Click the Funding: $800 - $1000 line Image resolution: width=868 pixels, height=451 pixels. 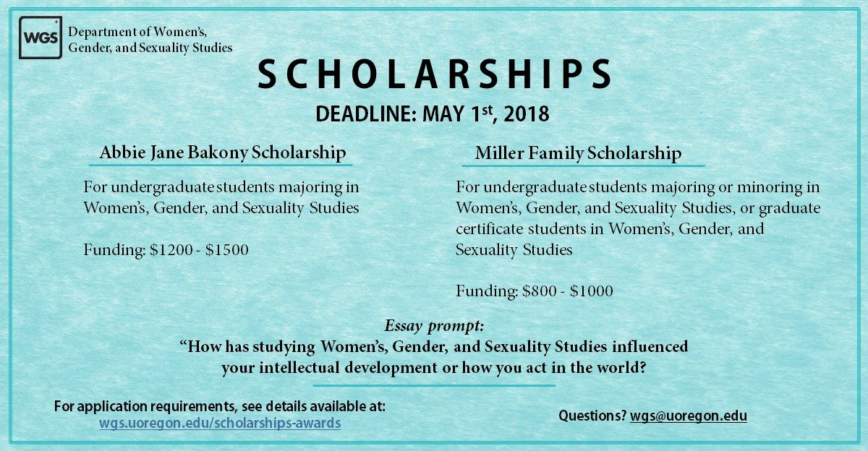(x=534, y=292)
